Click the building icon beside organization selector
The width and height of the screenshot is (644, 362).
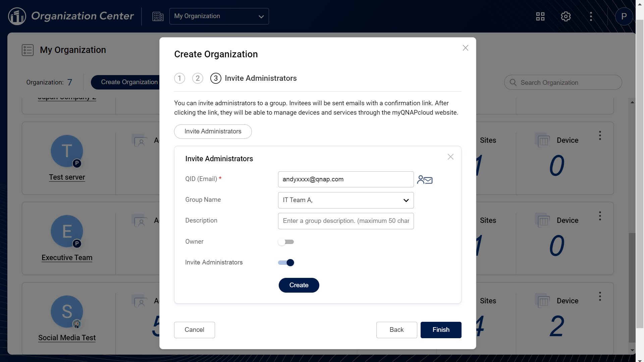click(x=158, y=16)
